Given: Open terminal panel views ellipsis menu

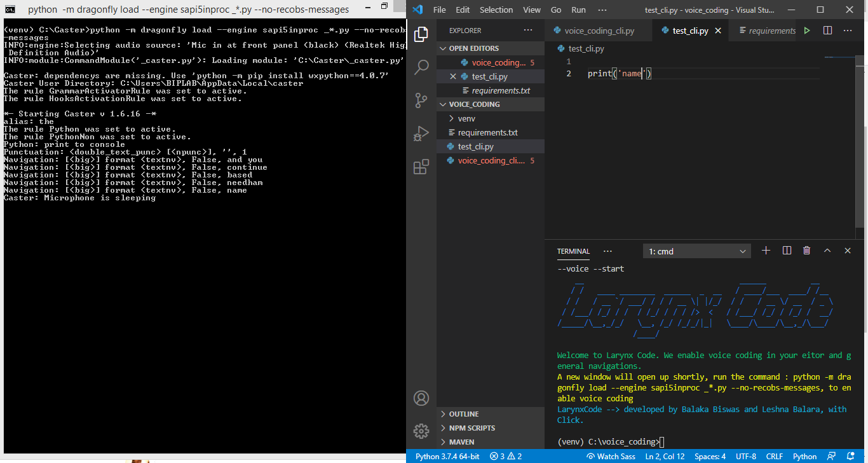Looking at the screenshot, I should (x=607, y=251).
